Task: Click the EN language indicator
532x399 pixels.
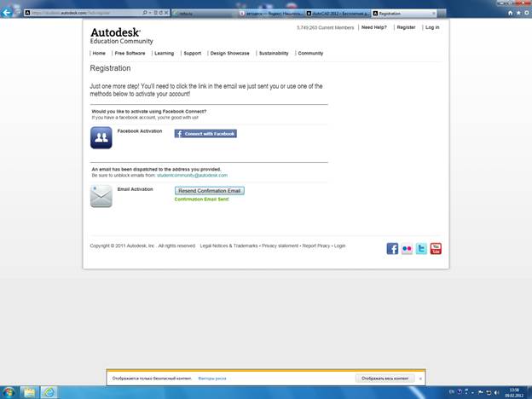Action: point(452,391)
